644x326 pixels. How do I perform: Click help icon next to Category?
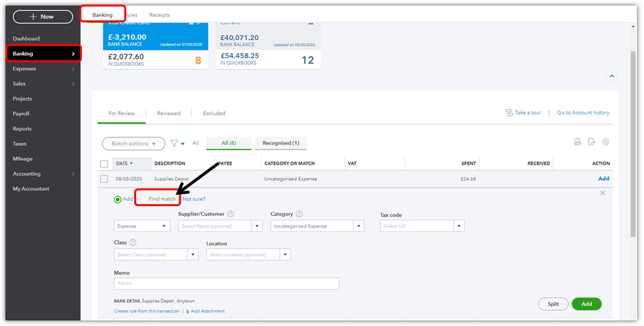click(x=299, y=214)
